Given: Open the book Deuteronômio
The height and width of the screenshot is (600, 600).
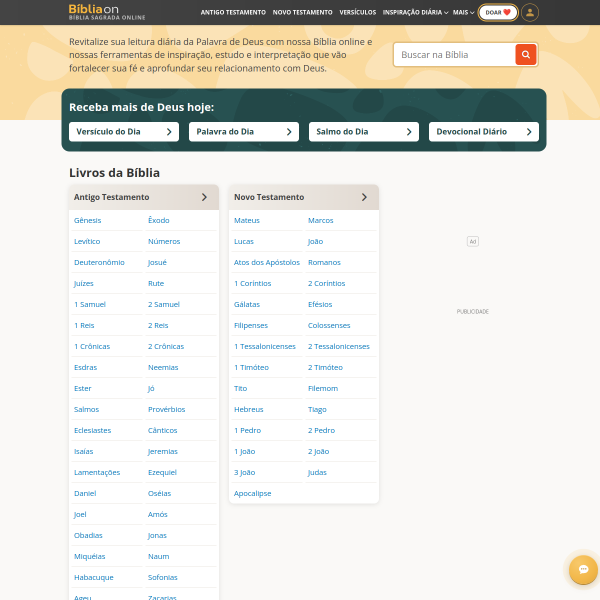Looking at the screenshot, I should [x=99, y=262].
